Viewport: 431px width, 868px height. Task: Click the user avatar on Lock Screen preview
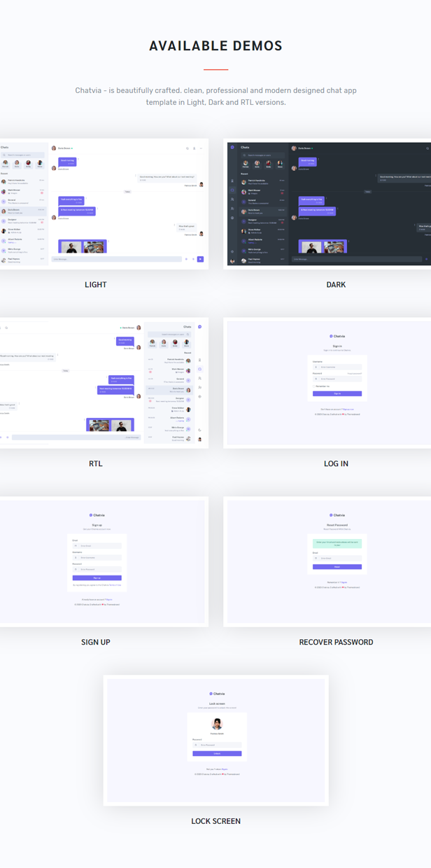pyautogui.click(x=217, y=724)
